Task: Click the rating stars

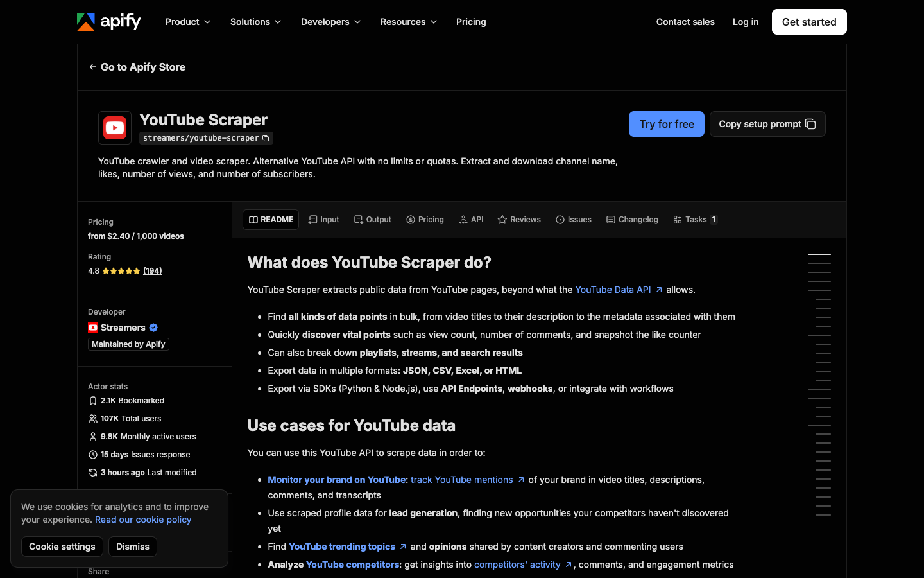Action: click(x=121, y=271)
